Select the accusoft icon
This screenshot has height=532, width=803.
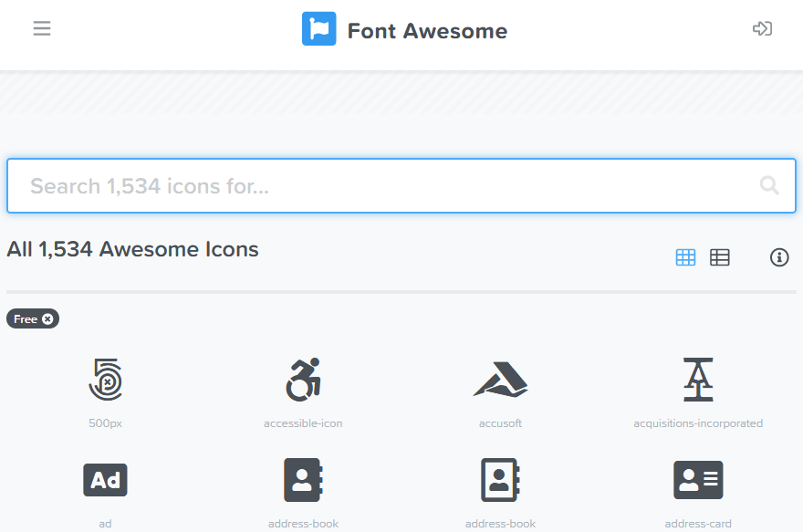point(500,380)
